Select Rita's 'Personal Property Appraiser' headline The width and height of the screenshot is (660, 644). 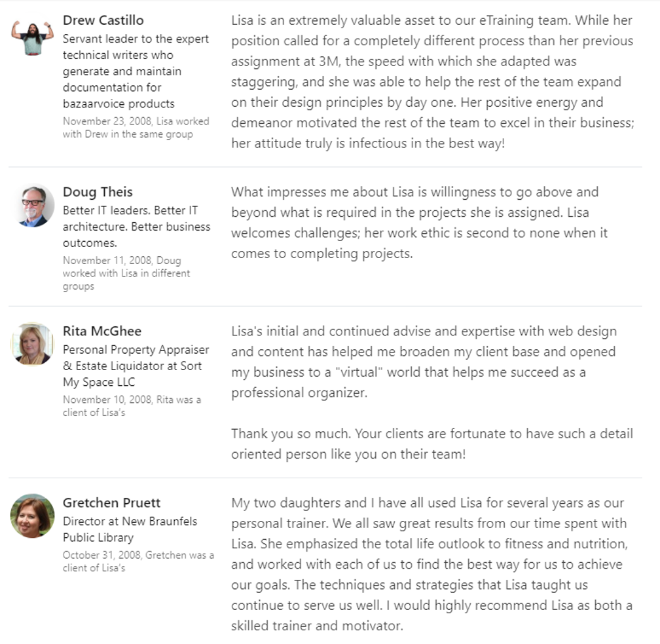coord(136,366)
